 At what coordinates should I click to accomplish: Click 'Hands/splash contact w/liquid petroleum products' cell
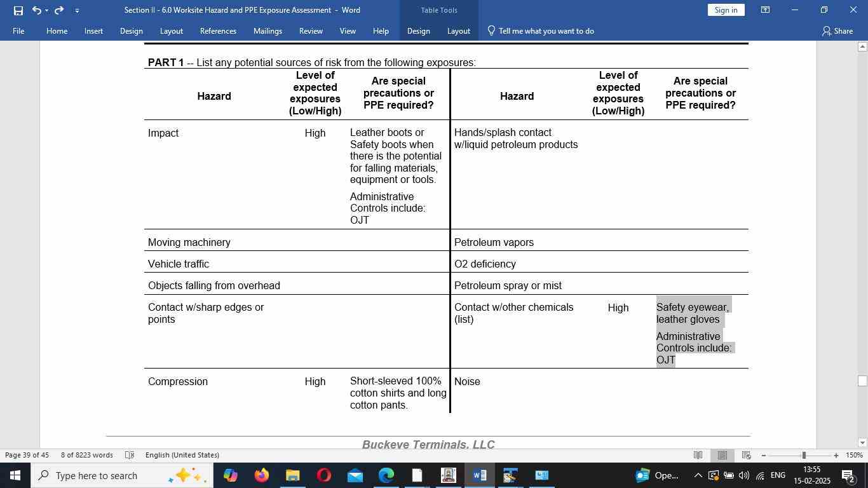coord(516,139)
